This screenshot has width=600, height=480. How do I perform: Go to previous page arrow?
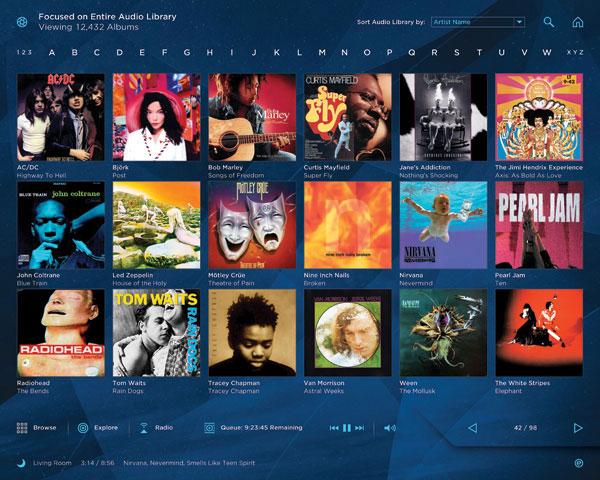coord(473,428)
